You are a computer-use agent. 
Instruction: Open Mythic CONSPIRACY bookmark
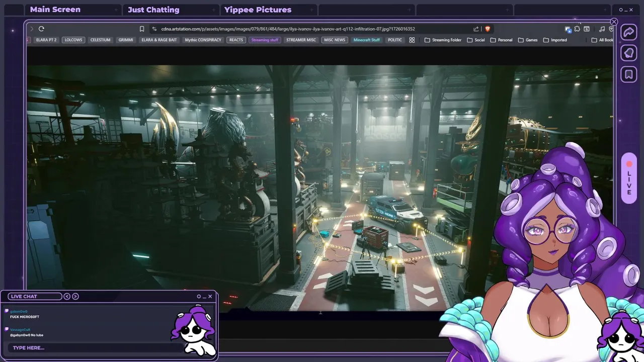point(203,40)
